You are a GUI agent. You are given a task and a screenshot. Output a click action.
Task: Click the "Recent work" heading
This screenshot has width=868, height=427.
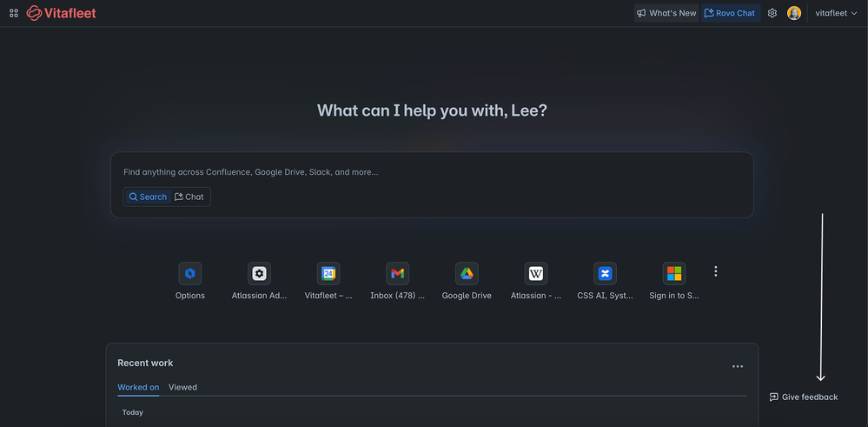[x=145, y=364]
